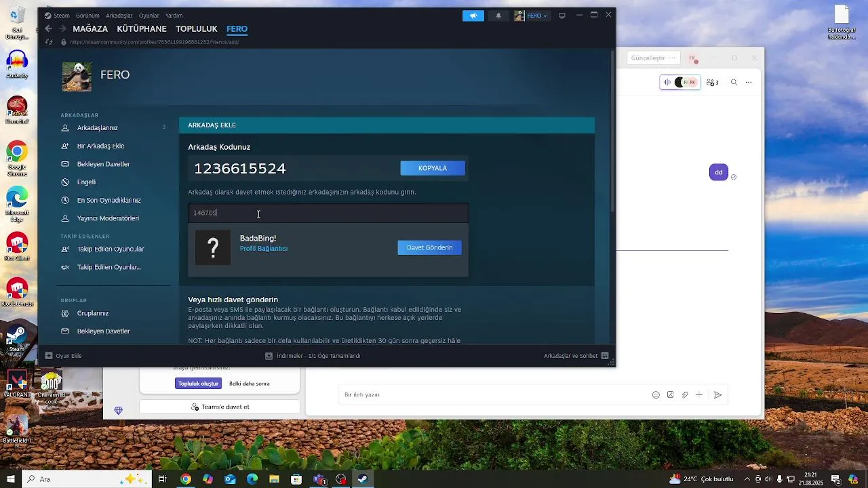
Task: Click the friend code input field
Action: click(328, 213)
